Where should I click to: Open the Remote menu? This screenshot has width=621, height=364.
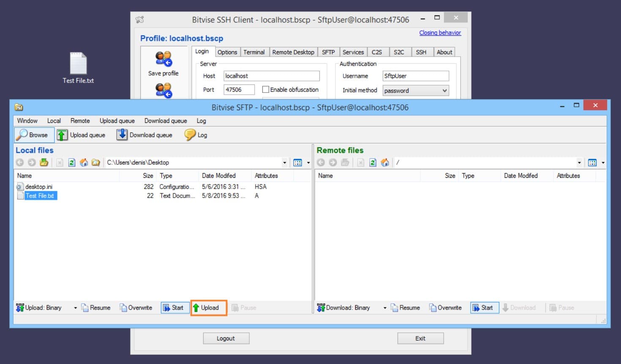click(x=80, y=121)
